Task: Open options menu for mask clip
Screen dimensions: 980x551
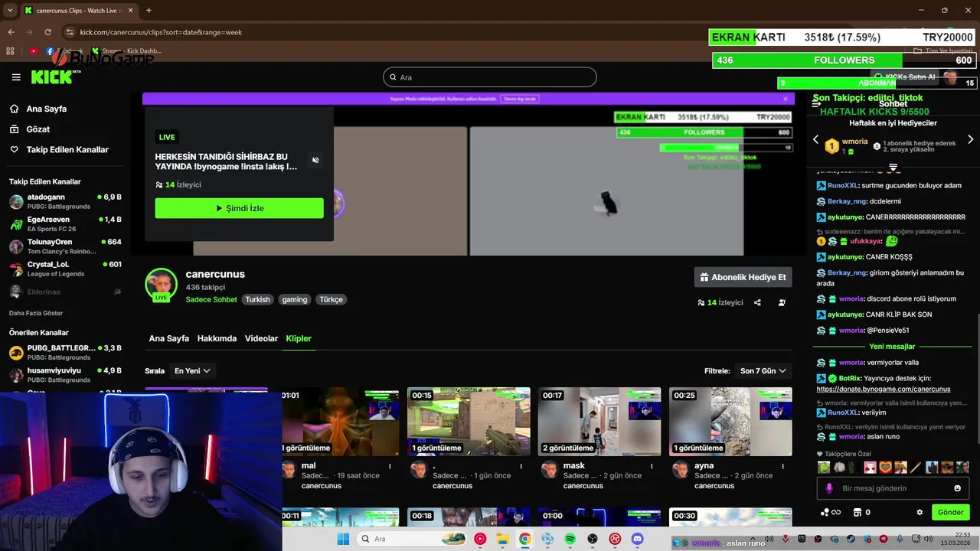Action: point(652,466)
